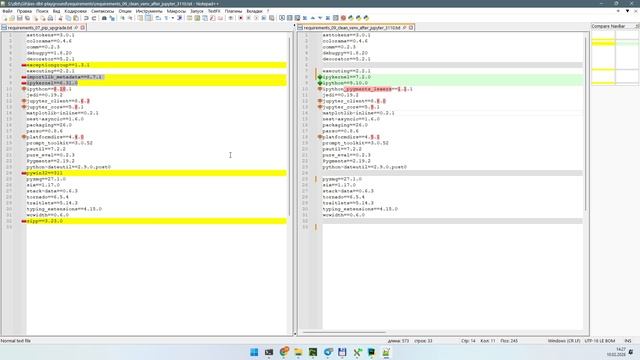Screen dimensions: 640x360
Task: Click the Play macro icon
Action: 256,18
